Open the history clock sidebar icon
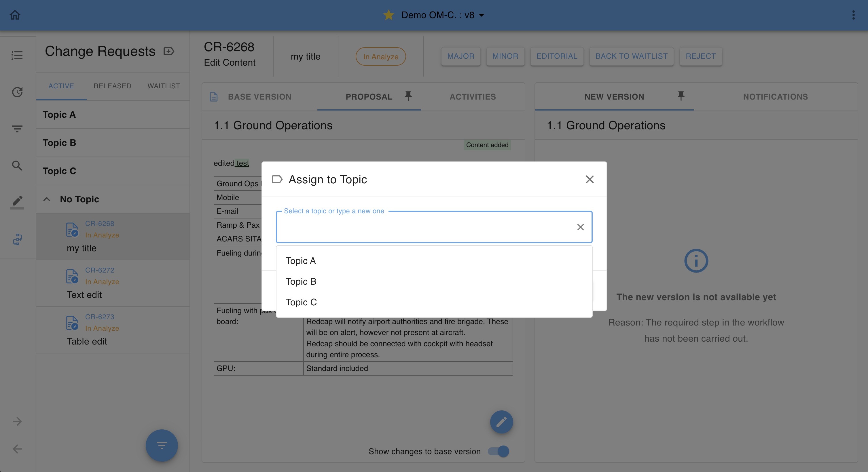The image size is (868, 472). click(17, 92)
